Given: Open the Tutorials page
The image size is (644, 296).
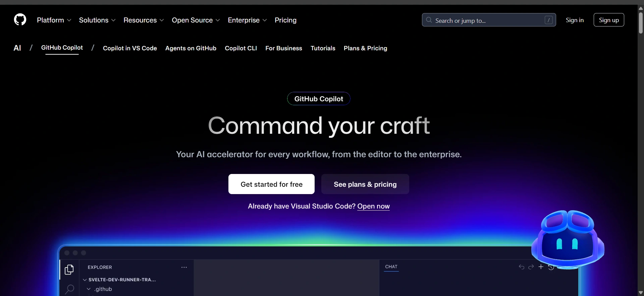Looking at the screenshot, I should pyautogui.click(x=323, y=48).
